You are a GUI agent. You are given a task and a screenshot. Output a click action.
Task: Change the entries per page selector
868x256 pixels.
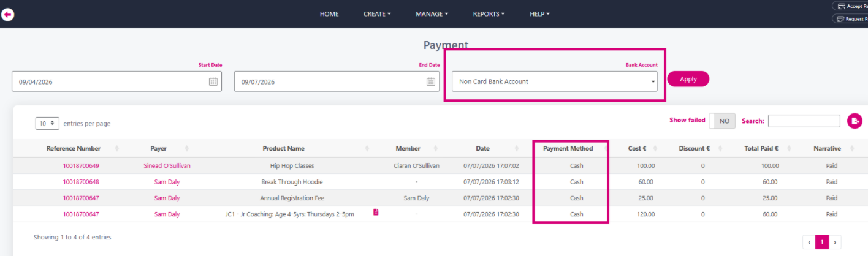(47, 123)
